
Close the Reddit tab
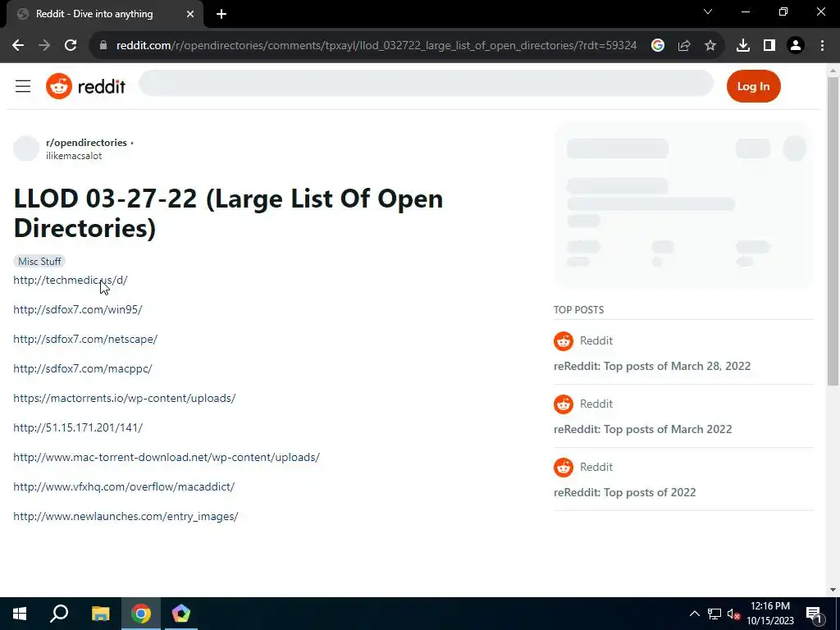click(x=190, y=14)
